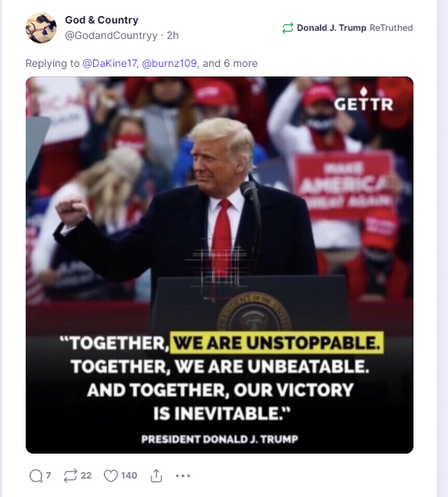This screenshot has width=448, height=497.
Task: Click the green ReTruthed icon at top
Action: click(x=287, y=28)
